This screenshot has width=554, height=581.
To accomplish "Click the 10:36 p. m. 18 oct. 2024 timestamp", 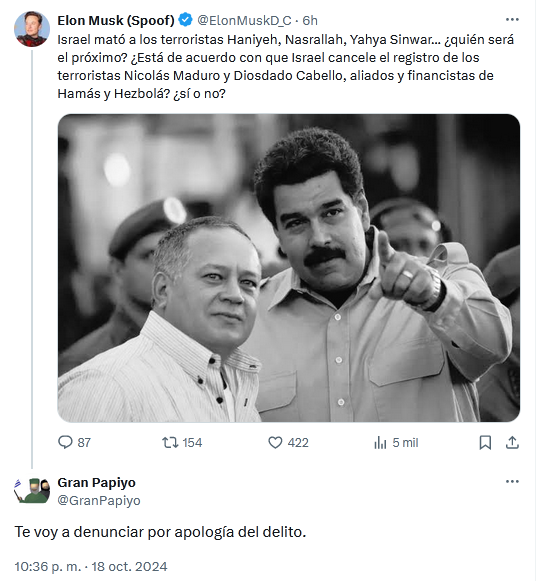I will 91,566.
